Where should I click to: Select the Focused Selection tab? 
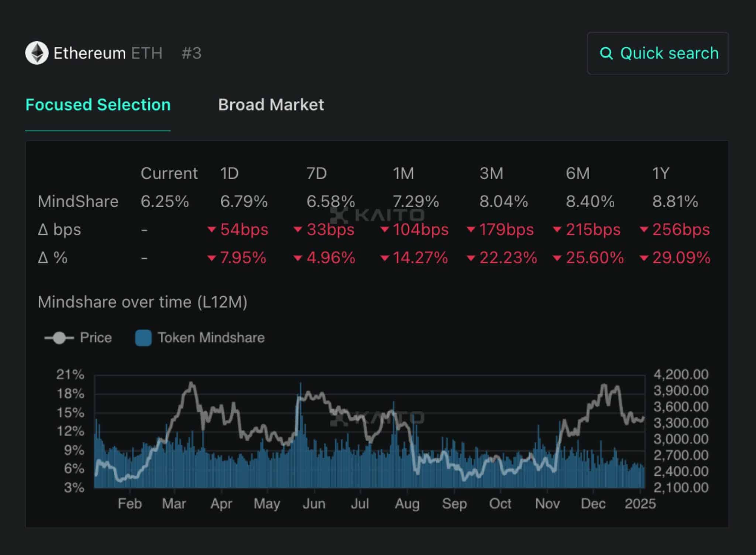pos(98,105)
